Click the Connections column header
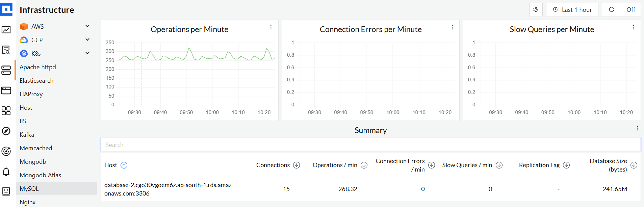The height and width of the screenshot is (207, 644). coord(273,165)
